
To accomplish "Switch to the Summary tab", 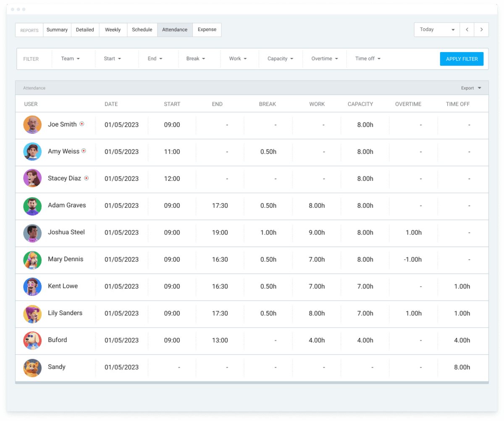I will (57, 29).
